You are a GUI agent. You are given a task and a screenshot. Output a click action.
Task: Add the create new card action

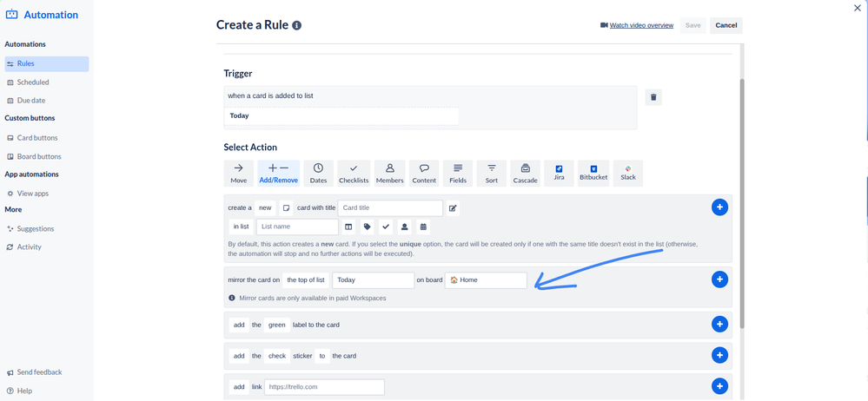click(719, 207)
